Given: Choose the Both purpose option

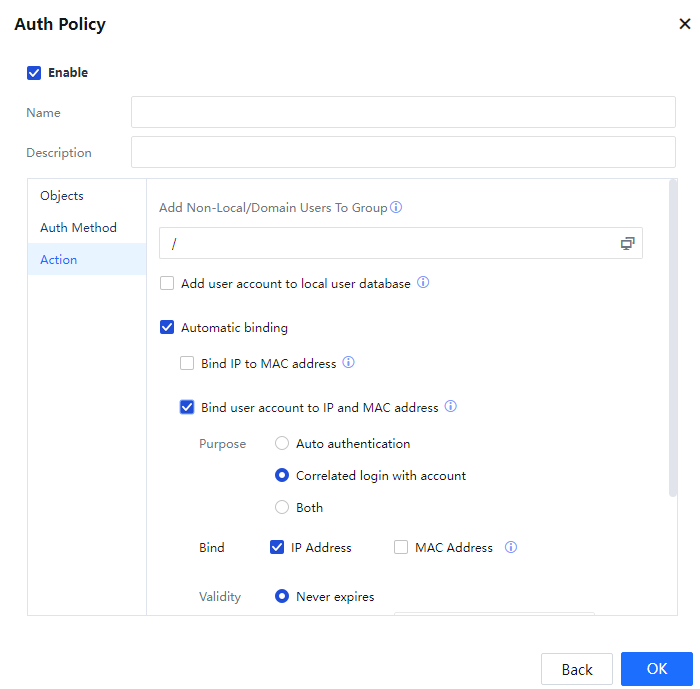Looking at the screenshot, I should pos(282,507).
